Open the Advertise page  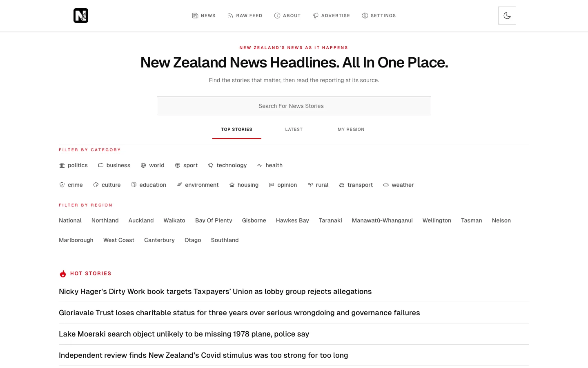click(x=331, y=16)
